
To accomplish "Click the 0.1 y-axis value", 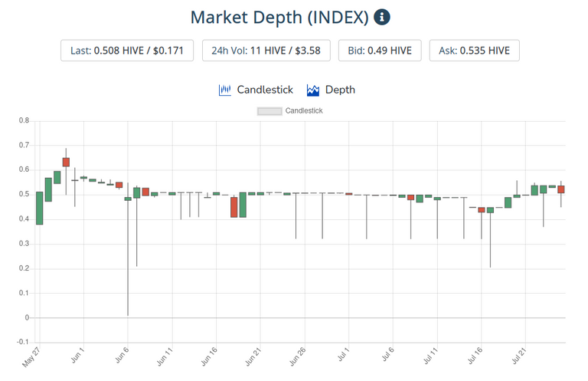I will click(x=24, y=293).
